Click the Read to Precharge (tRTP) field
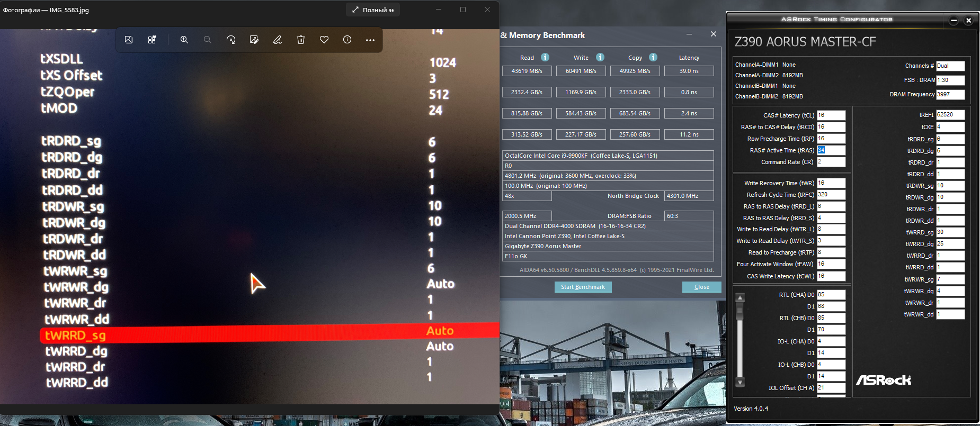The image size is (980, 426). pos(831,252)
